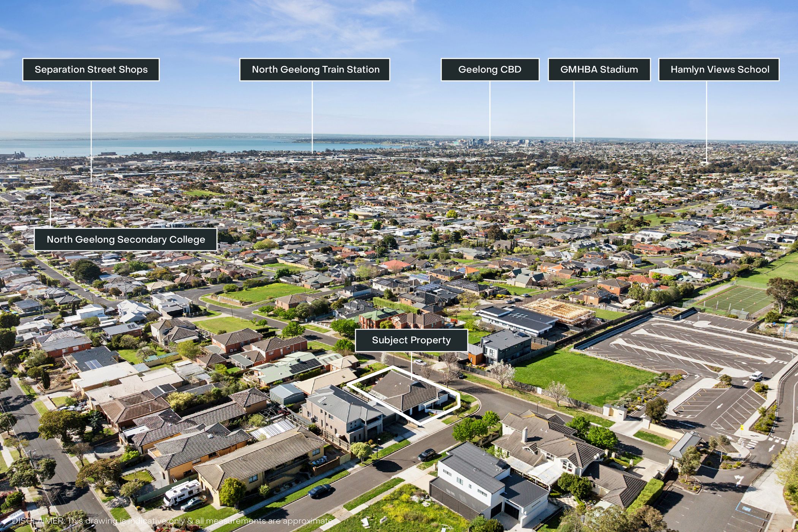Click the Separation Street Shops label
This screenshot has width=798, height=532.
pyautogui.click(x=91, y=70)
